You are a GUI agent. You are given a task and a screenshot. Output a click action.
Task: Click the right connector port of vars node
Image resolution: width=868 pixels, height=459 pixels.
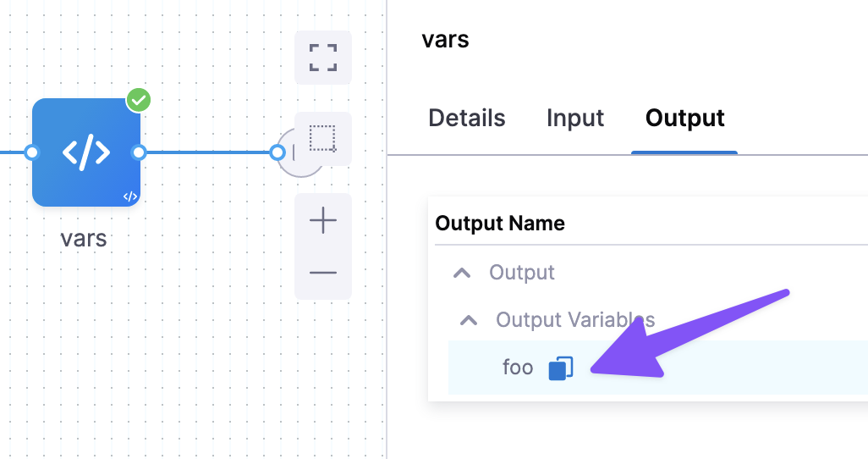coord(140,152)
